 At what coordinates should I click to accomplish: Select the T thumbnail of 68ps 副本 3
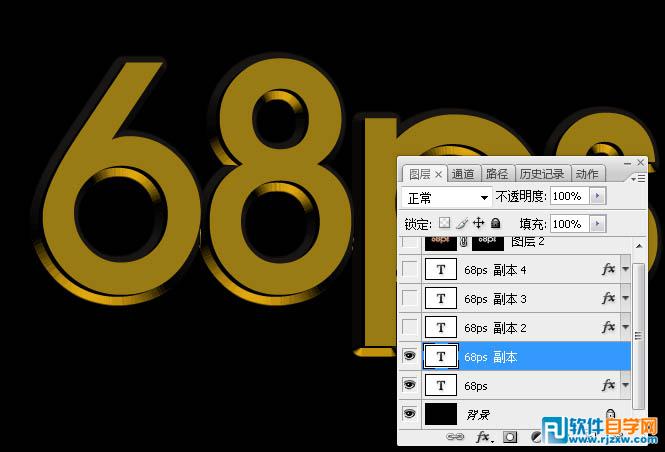441,299
